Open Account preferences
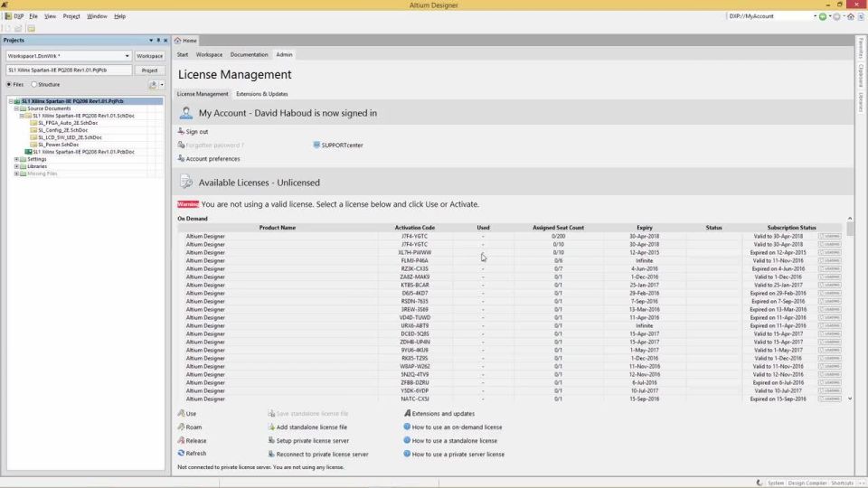 pyautogui.click(x=209, y=159)
